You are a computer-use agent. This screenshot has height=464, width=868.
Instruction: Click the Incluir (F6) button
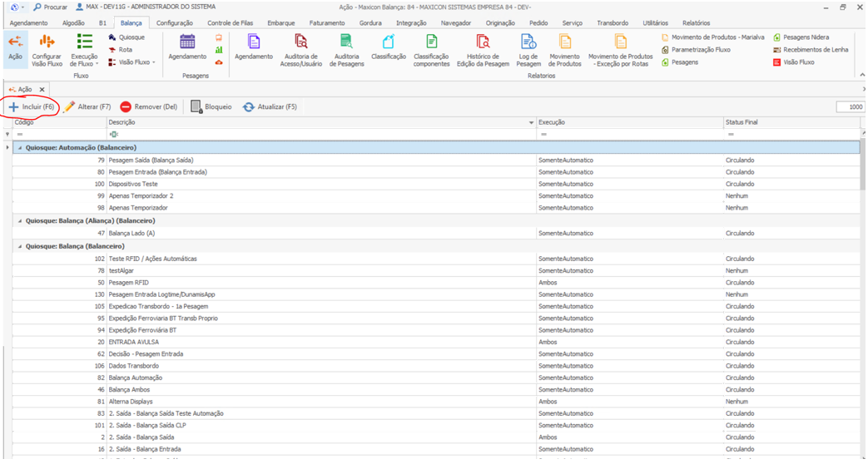[31, 106]
